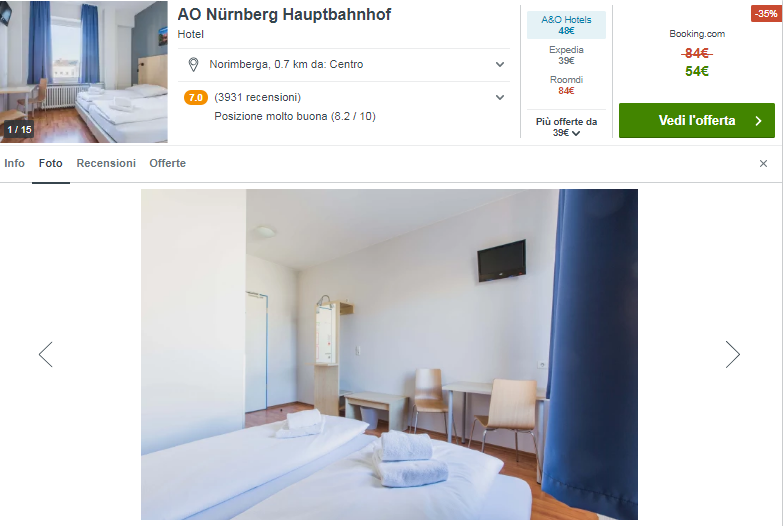Expand the reviews rating chevron
This screenshot has height=526, width=783.
(x=499, y=97)
